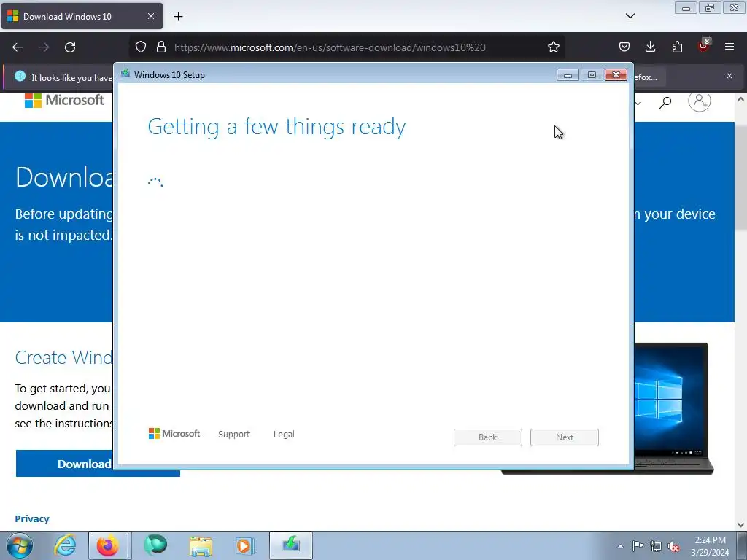Maximize the Windows 10 Setup window
The image size is (747, 560).
point(592,75)
